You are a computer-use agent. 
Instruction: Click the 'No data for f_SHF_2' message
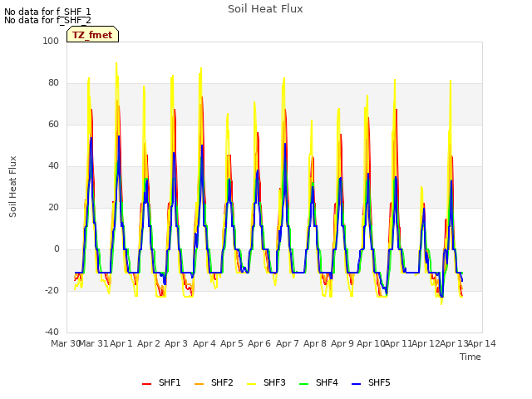(47, 20)
